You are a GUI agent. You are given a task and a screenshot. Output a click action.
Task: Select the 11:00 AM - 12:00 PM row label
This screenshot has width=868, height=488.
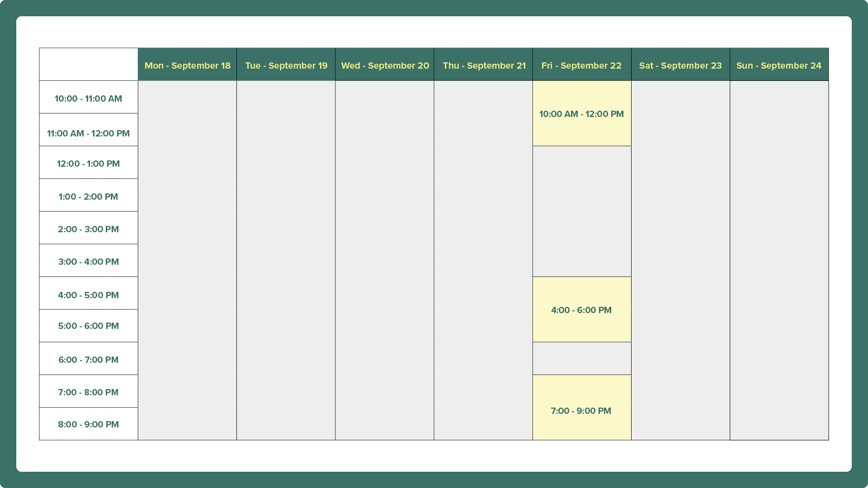[89, 133]
